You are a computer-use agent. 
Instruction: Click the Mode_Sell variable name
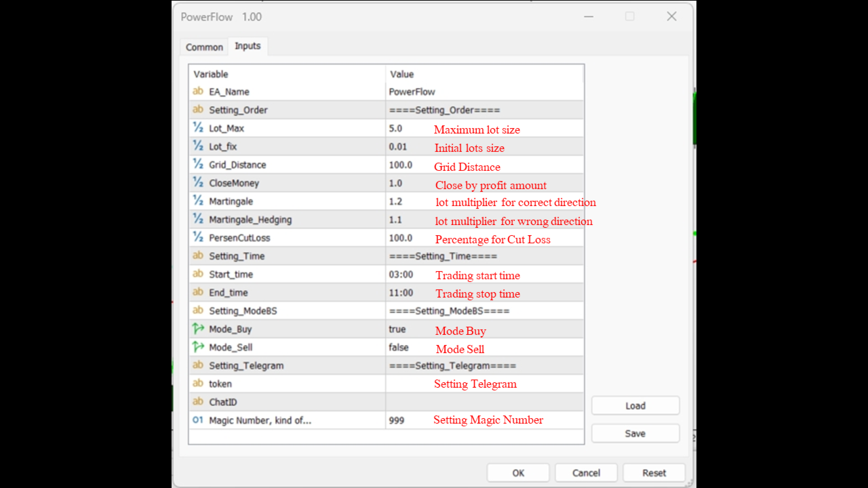coord(231,348)
